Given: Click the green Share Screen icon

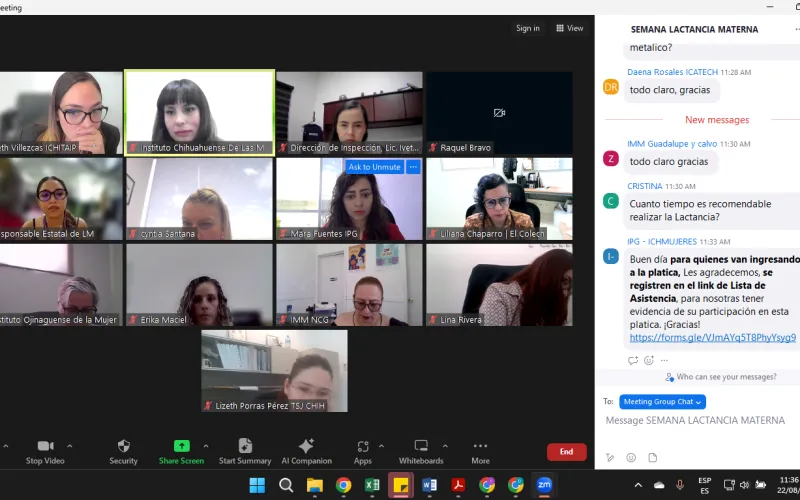Looking at the screenshot, I should point(181,446).
